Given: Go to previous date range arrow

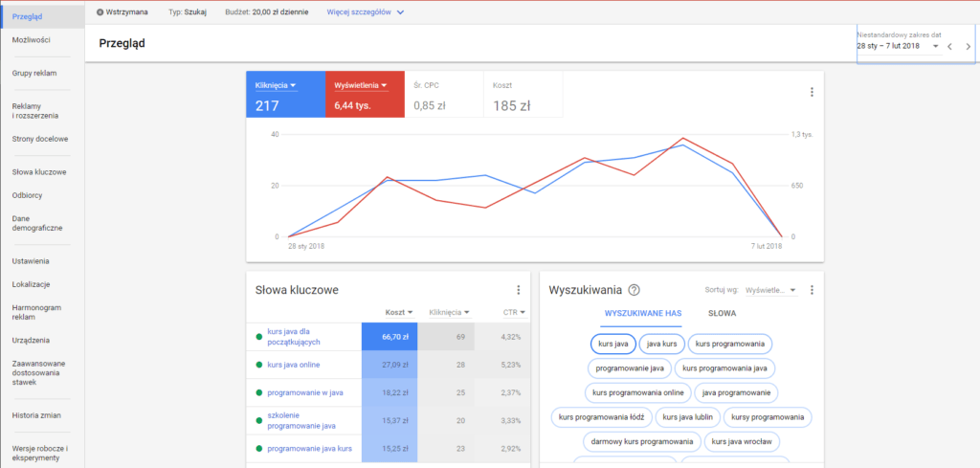Looking at the screenshot, I should coord(948,46).
